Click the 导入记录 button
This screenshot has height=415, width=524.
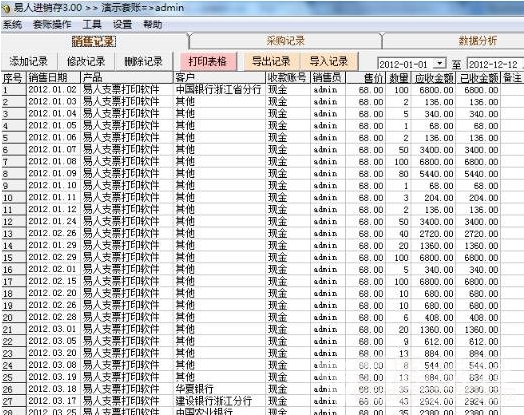coord(329,61)
